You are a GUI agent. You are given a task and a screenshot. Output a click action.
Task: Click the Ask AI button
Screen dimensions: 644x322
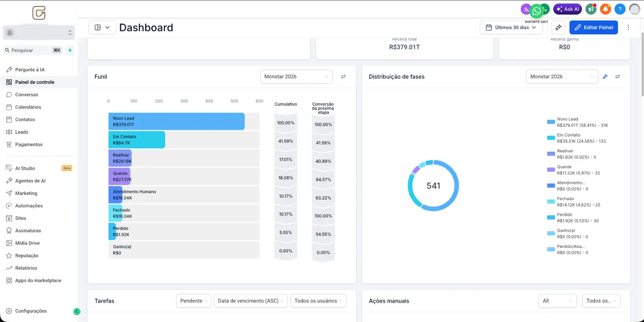pos(568,9)
